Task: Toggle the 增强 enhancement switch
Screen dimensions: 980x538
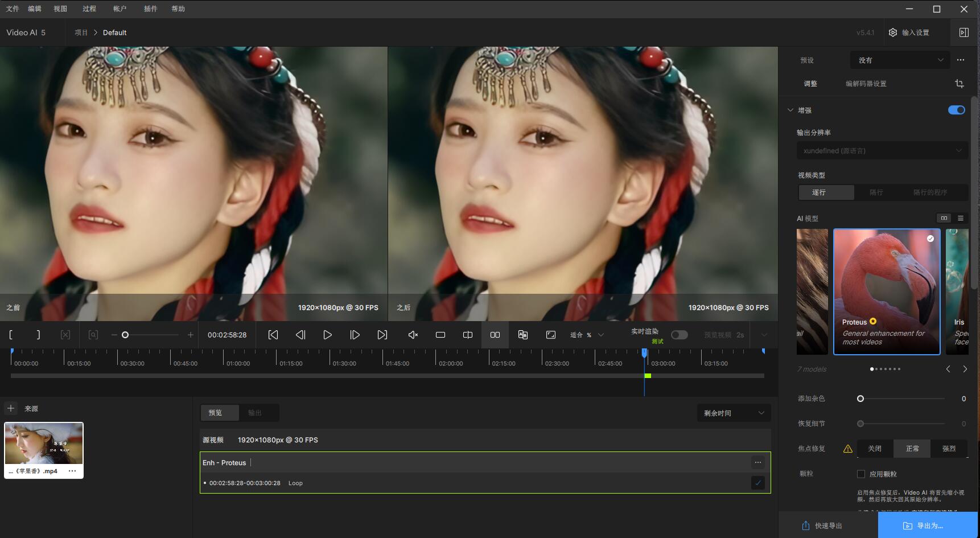Action: [957, 110]
